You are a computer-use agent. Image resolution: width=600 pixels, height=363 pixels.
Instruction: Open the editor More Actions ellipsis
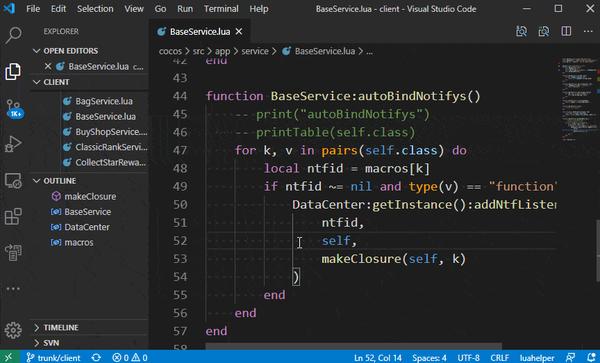click(588, 31)
